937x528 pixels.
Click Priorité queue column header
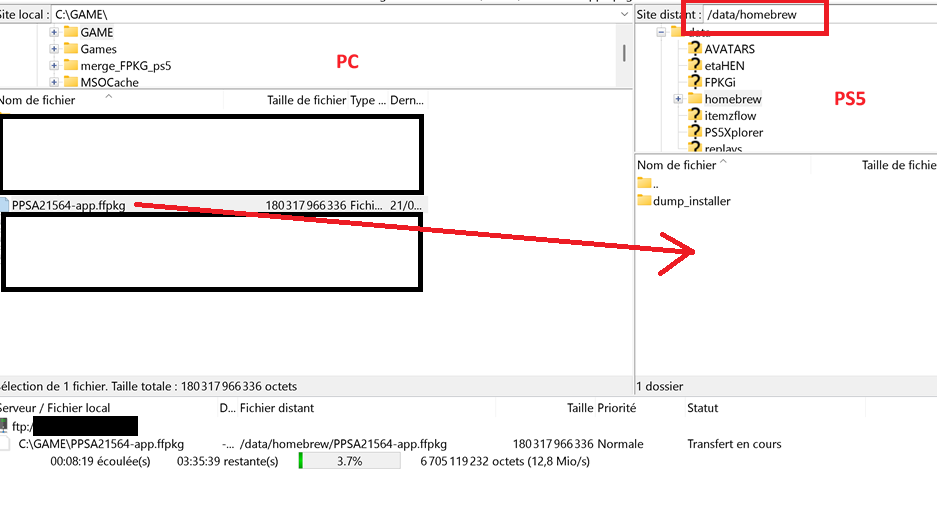pos(617,408)
